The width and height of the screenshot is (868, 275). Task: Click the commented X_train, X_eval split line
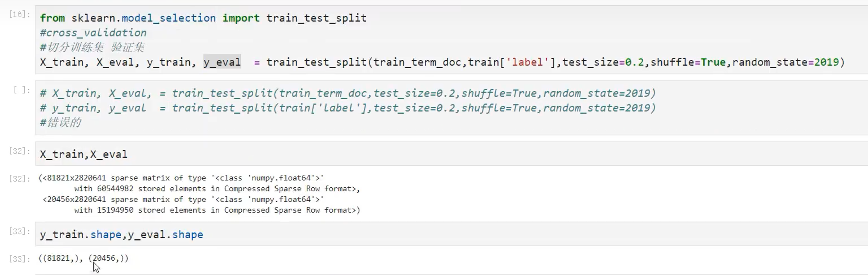[347, 93]
